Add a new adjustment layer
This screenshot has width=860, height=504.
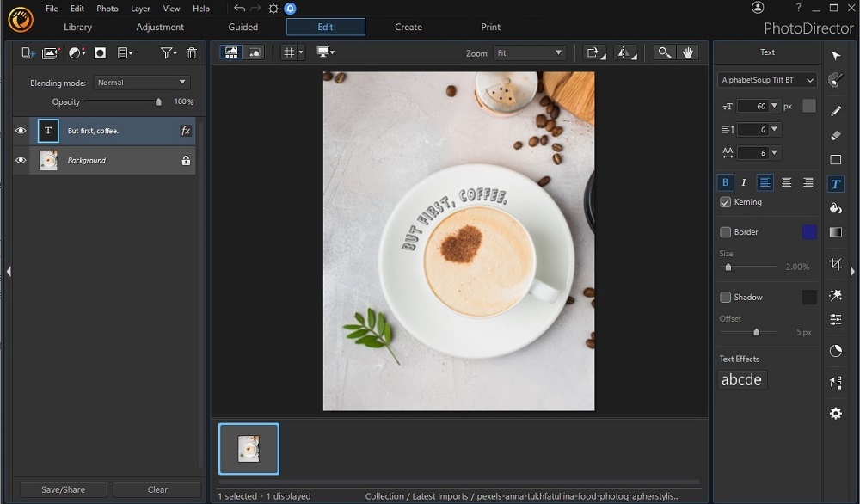(77, 52)
